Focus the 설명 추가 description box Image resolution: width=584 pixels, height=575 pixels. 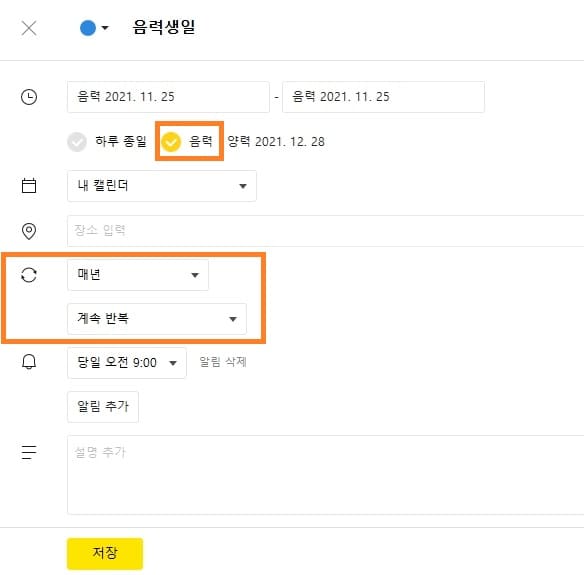(x=326, y=475)
